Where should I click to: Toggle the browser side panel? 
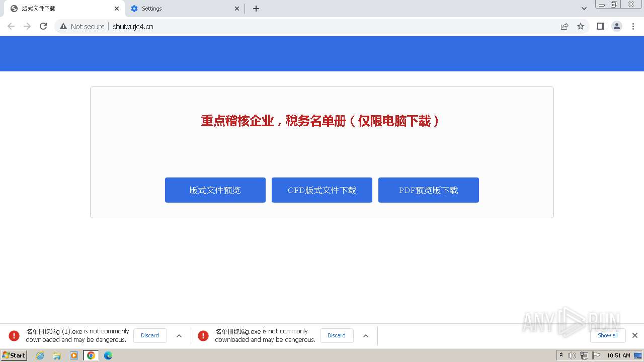[x=600, y=26]
